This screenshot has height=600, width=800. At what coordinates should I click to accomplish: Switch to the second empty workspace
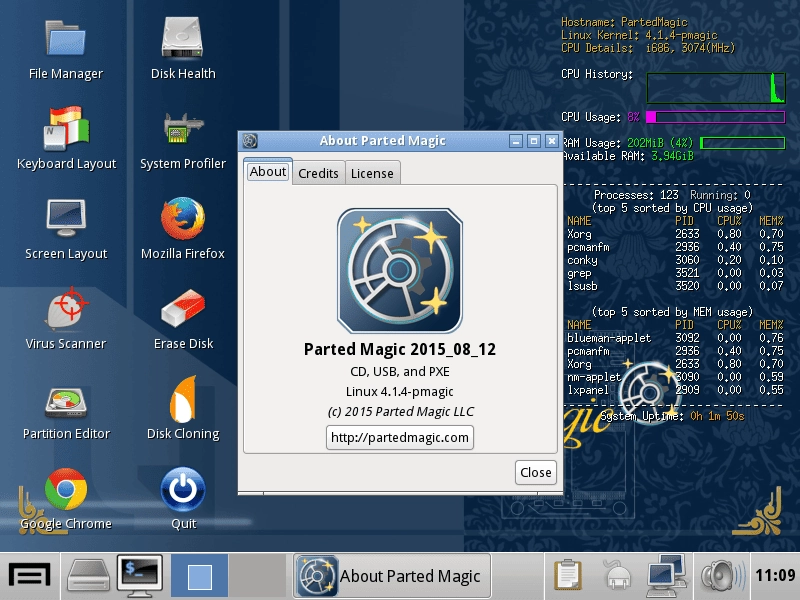[x=257, y=577]
